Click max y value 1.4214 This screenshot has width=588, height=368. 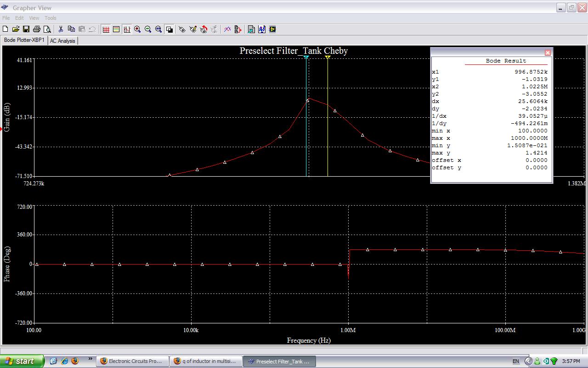coord(537,153)
